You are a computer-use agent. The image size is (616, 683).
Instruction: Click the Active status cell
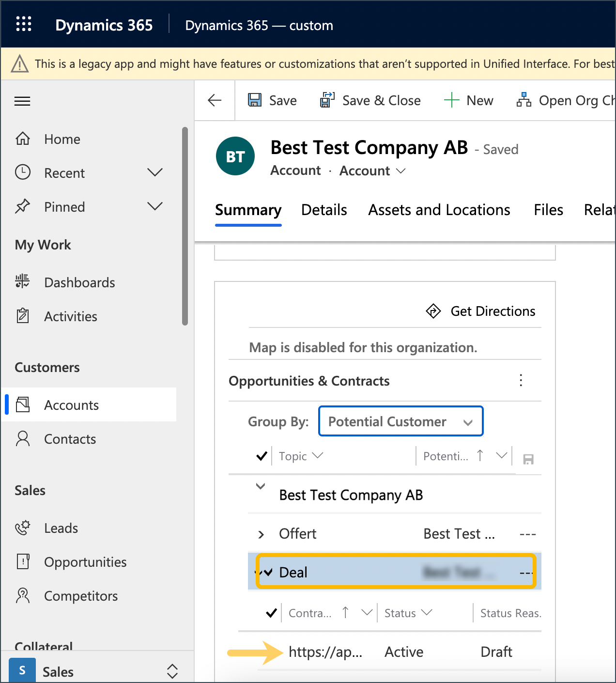404,652
